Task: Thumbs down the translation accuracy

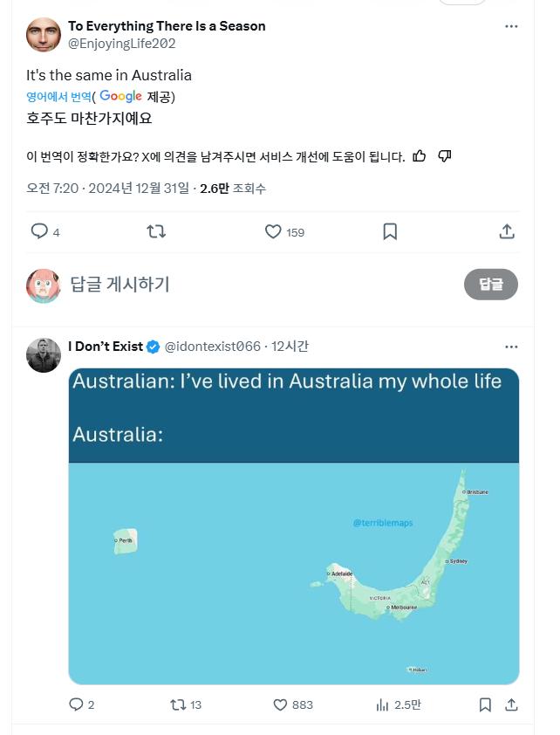Action: click(x=444, y=156)
